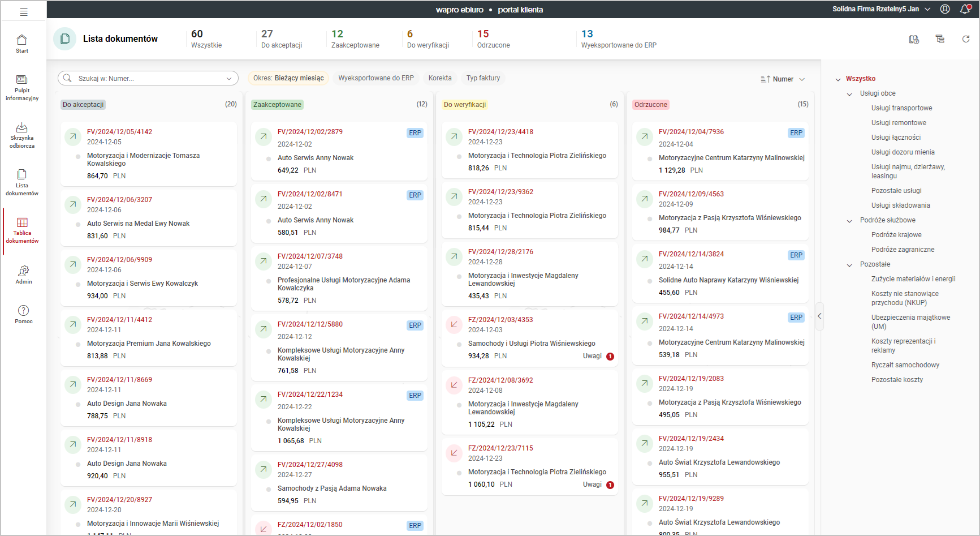Click arrow icon of FV/2024/12/05/4142
The height and width of the screenshot is (536, 980).
72,136
